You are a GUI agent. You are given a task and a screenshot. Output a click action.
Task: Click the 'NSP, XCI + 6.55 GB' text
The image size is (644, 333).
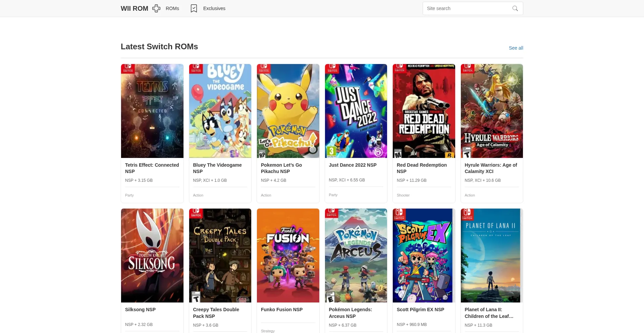click(x=347, y=180)
